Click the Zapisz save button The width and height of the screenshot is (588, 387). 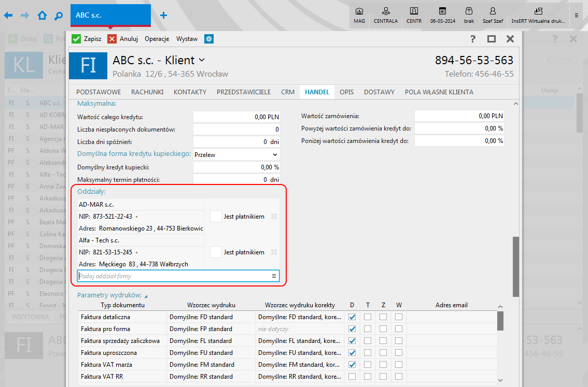(87, 39)
